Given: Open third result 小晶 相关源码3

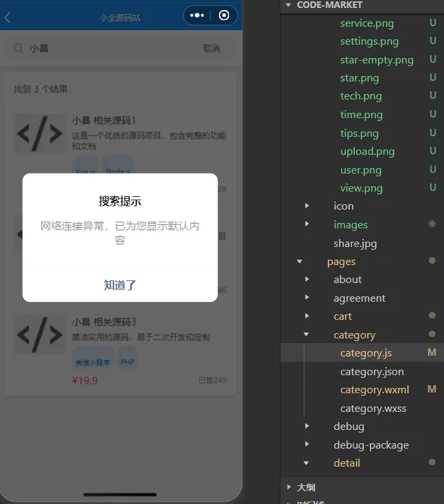Looking at the screenshot, I should [x=104, y=322].
